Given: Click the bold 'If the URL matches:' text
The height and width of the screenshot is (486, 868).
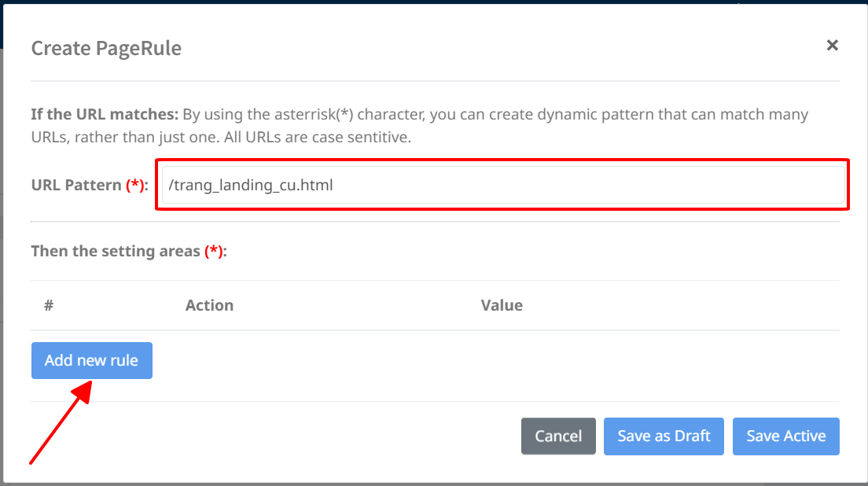Looking at the screenshot, I should (x=105, y=115).
